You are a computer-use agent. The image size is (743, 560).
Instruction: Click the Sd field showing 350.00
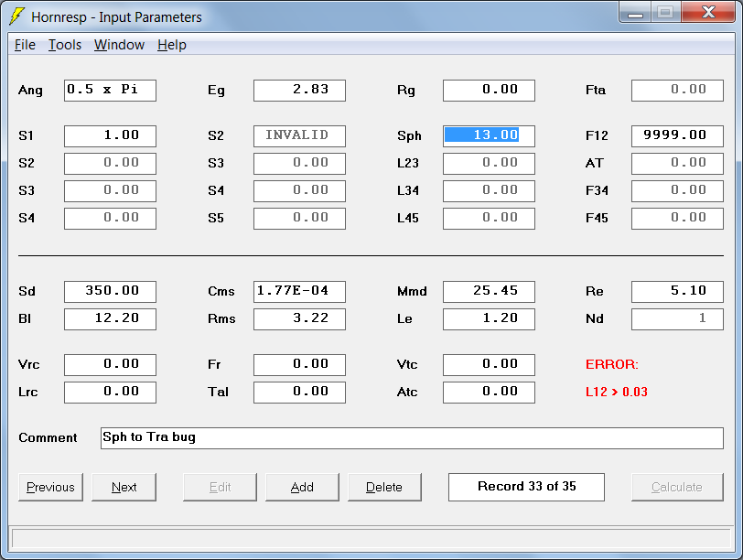[110, 292]
